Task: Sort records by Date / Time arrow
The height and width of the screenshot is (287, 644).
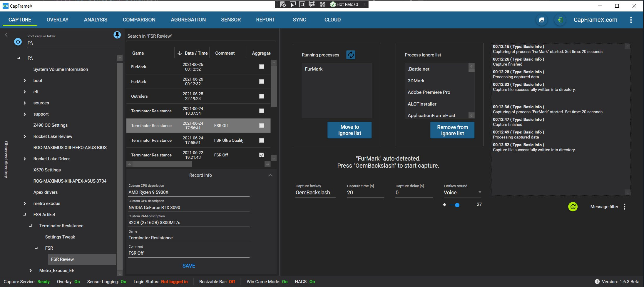Action: 180,53
